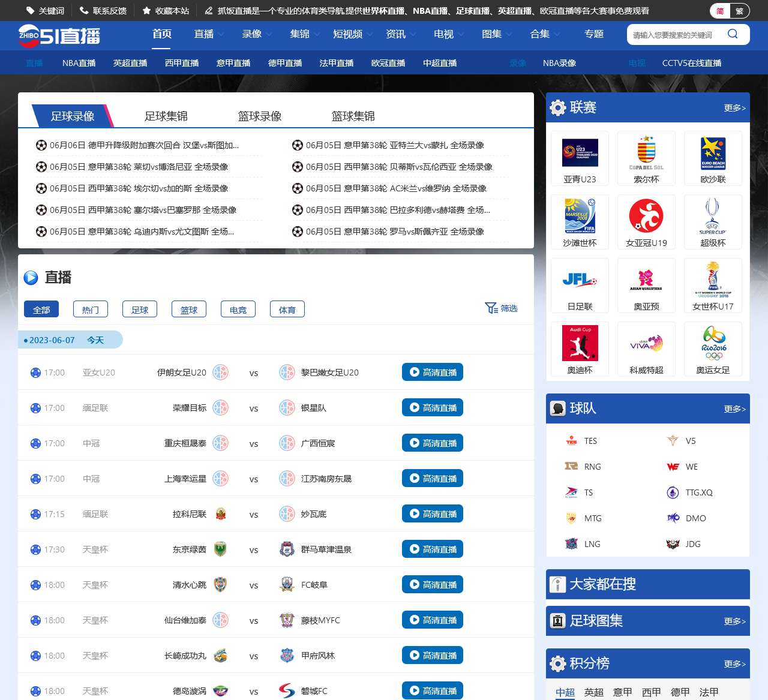Image resolution: width=768 pixels, height=700 pixels.
Task: Select the 体育 filter
Action: coord(287,310)
